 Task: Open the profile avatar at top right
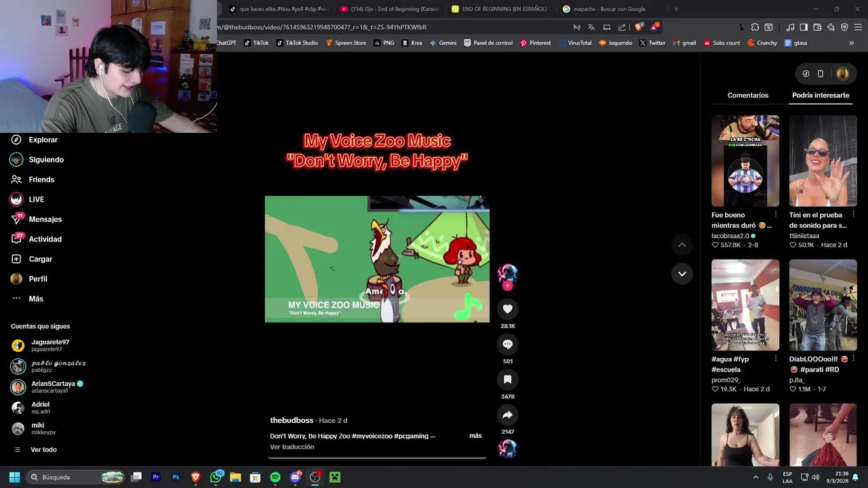(x=842, y=74)
